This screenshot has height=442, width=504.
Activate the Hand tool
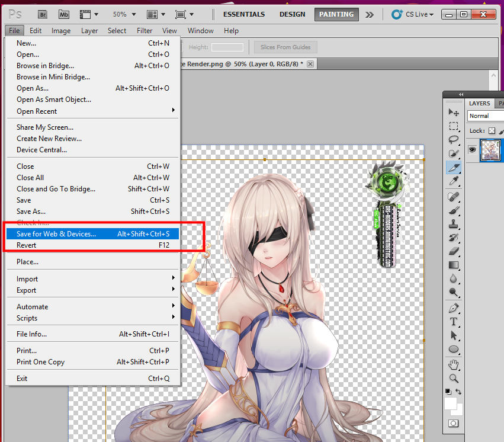click(x=454, y=364)
